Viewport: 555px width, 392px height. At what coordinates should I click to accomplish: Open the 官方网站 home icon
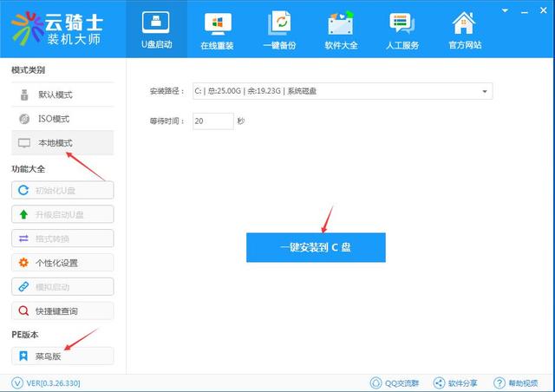pos(464,30)
